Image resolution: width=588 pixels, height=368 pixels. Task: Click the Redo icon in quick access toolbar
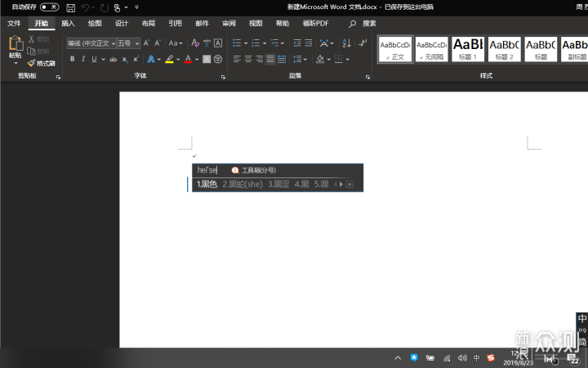(x=105, y=7)
